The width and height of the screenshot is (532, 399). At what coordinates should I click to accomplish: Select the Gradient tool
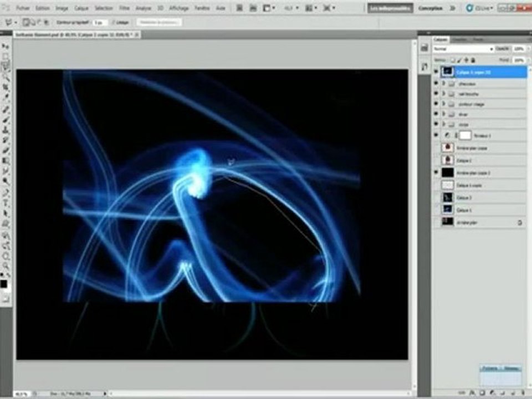6,161
